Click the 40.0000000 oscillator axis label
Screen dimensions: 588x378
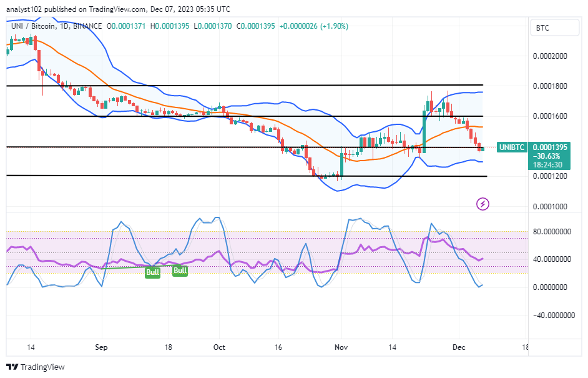[x=552, y=259]
